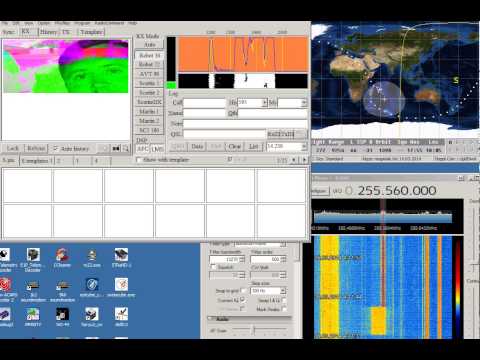Click the previous-page arrow in MMSSTV thumbnails bar
Viewport: 480px width, 360px height.
click(294, 160)
